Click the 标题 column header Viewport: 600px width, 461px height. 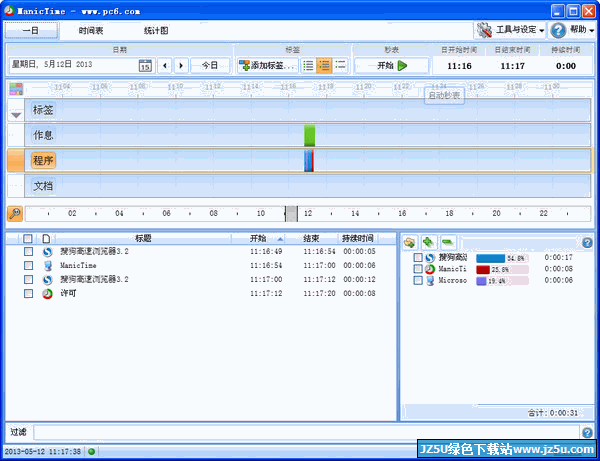click(143, 239)
